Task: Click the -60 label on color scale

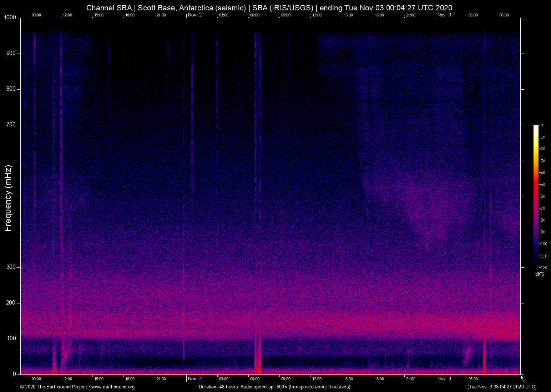Action: pos(543,196)
